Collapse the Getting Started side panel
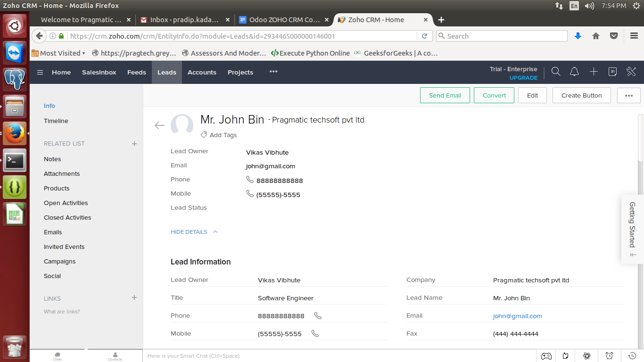 tap(633, 255)
